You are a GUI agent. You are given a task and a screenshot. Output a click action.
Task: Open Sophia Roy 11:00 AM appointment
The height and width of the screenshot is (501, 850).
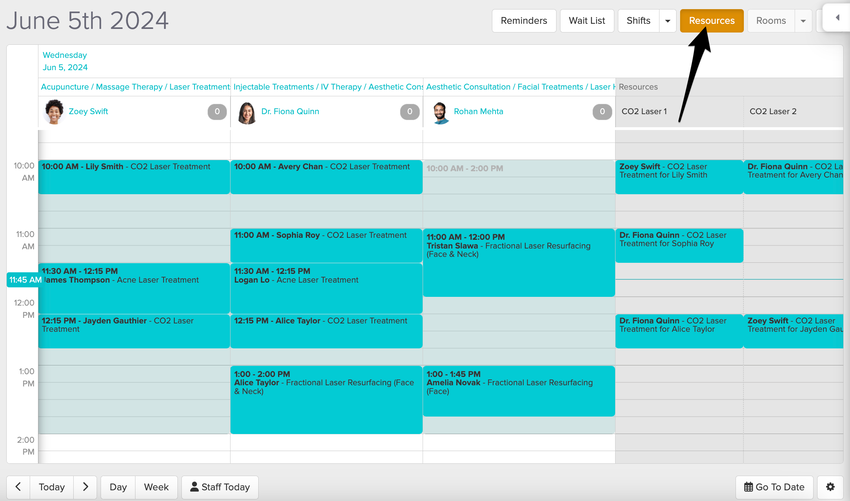[x=326, y=245]
